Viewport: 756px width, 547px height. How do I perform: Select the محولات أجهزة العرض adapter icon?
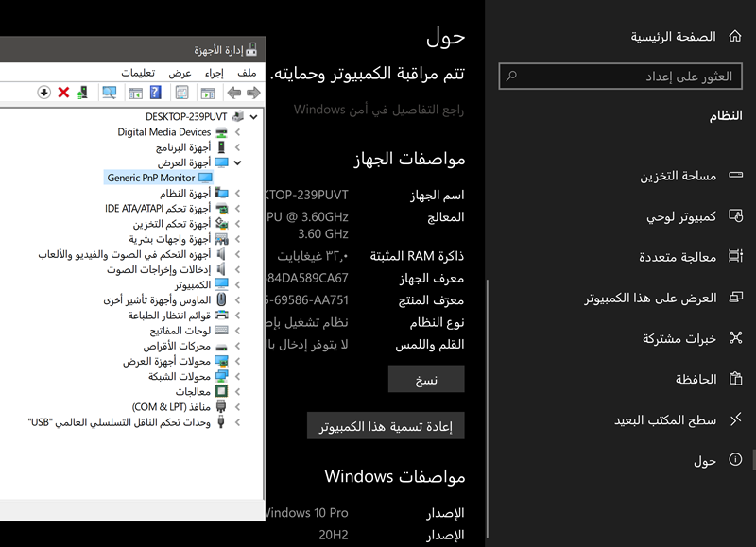click(221, 361)
